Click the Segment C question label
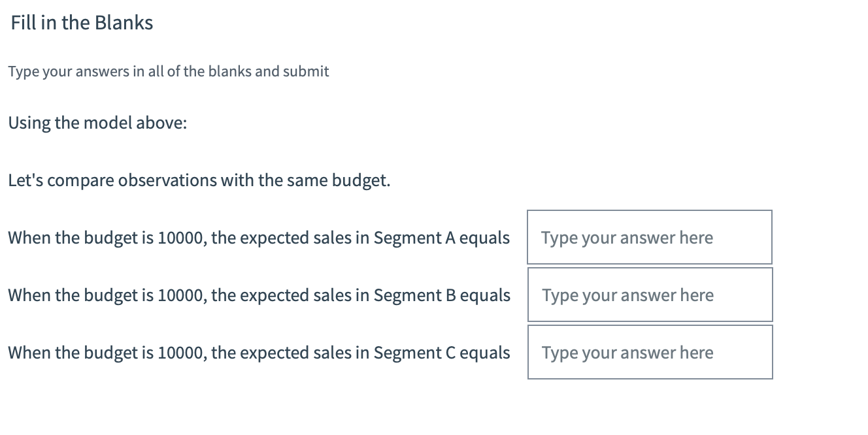 pyautogui.click(x=258, y=352)
